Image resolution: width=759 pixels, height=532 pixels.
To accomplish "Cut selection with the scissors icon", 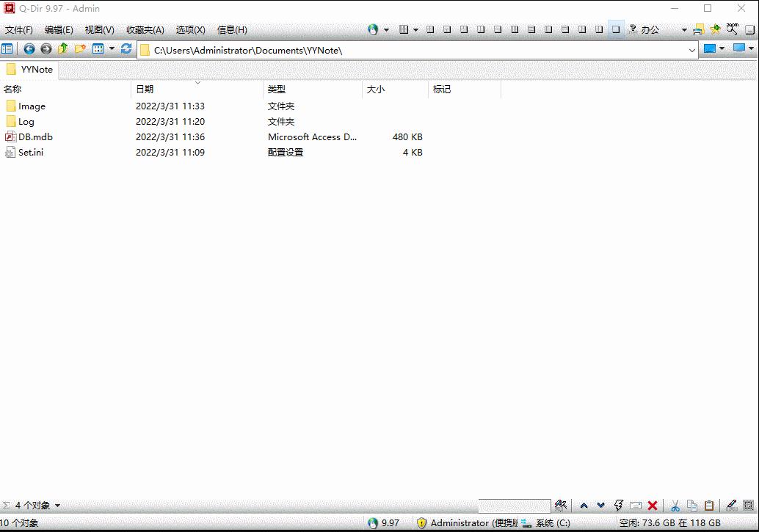I will pyautogui.click(x=675, y=506).
